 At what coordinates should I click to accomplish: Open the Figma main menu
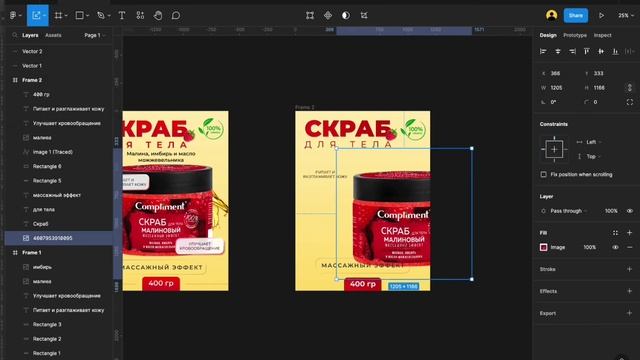[x=13, y=16]
